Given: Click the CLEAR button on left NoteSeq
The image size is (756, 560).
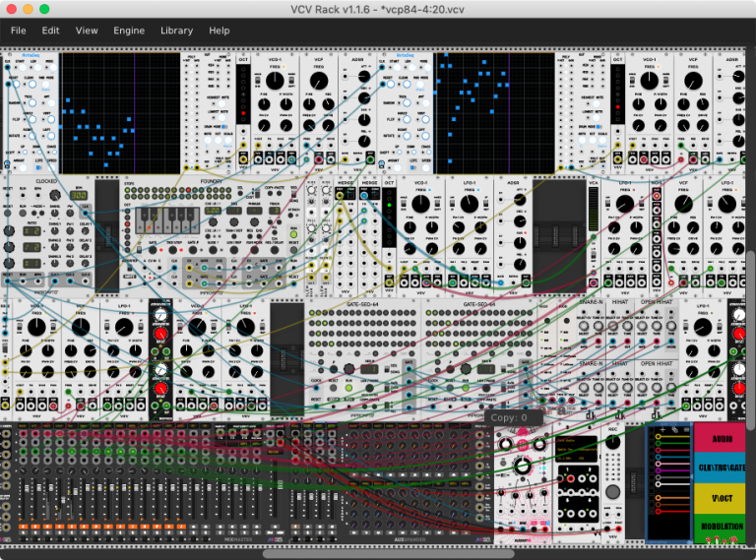Looking at the screenshot, I should pos(31,84).
